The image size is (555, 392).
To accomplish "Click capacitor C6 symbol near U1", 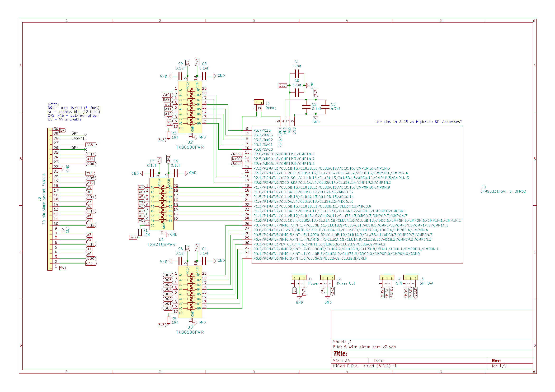I will pos(175,173).
